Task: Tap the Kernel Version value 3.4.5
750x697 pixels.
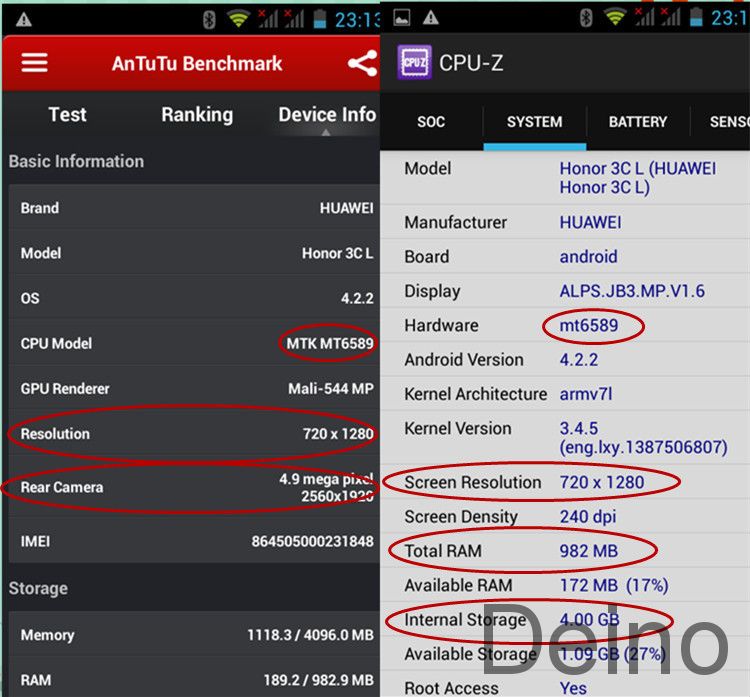Action: coord(643,438)
